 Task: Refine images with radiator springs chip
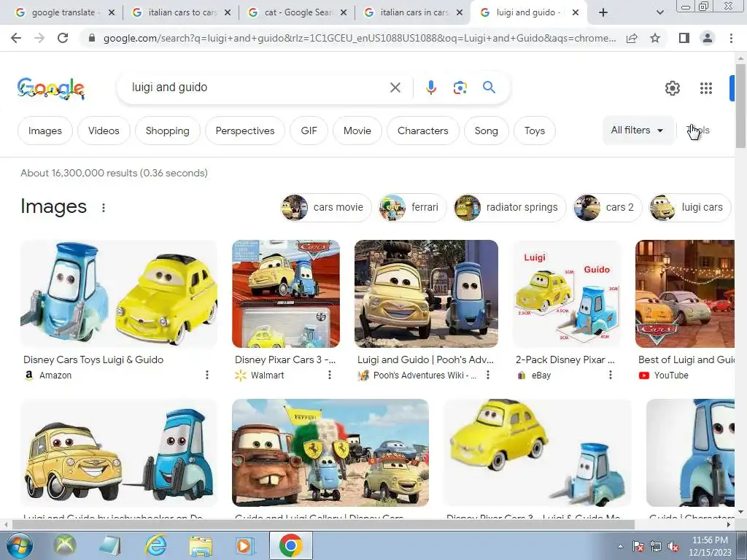coord(510,208)
